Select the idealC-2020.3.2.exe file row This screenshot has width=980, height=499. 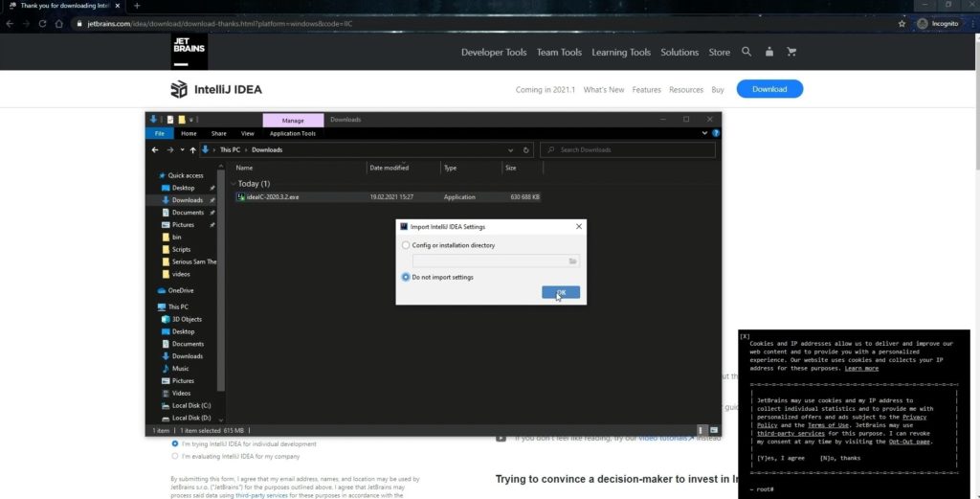388,197
